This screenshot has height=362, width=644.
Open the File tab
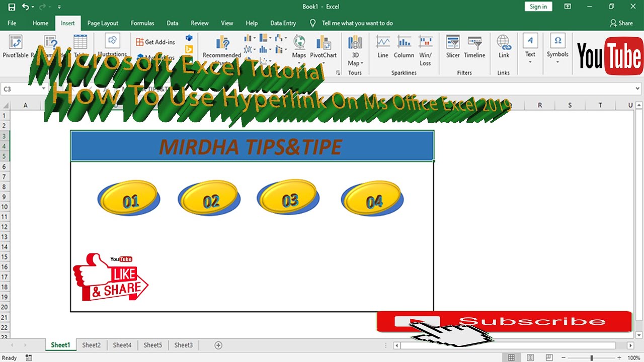pyautogui.click(x=12, y=23)
